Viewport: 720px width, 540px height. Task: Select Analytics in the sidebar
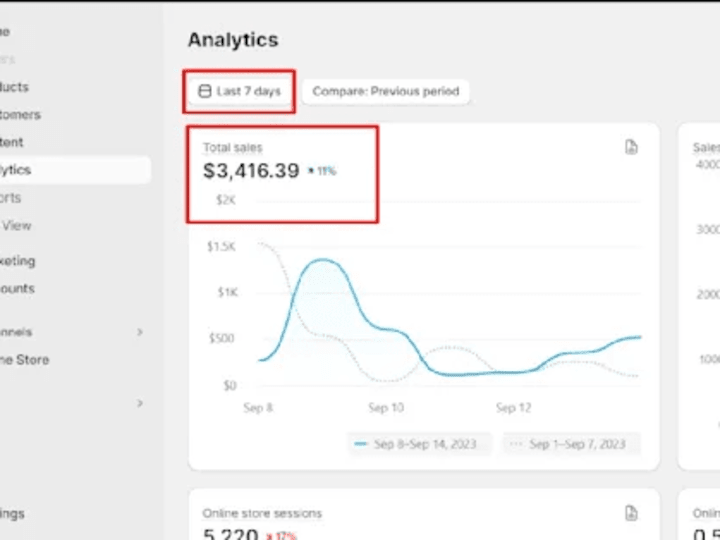point(71,170)
